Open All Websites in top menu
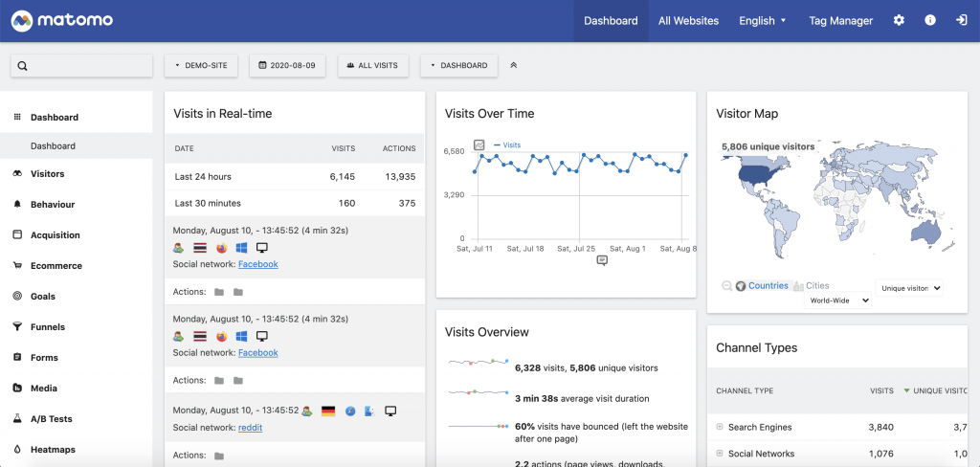This screenshot has width=980, height=467. tap(688, 20)
